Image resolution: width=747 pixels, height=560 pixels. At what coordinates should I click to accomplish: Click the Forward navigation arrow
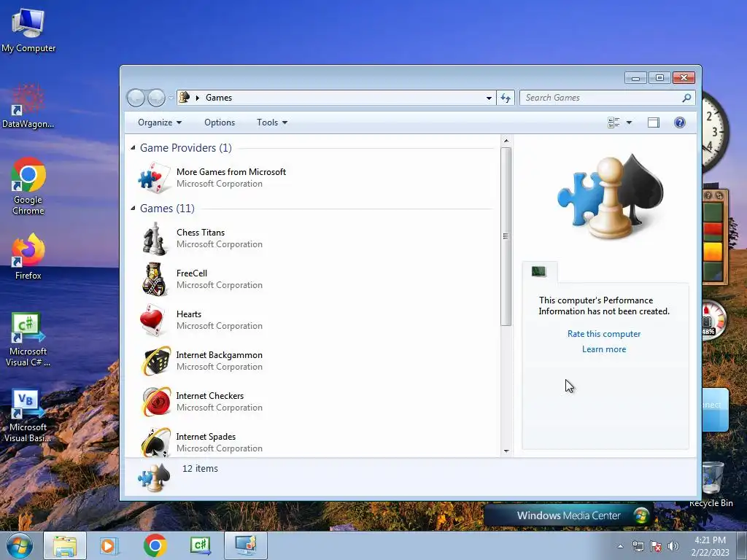point(156,98)
